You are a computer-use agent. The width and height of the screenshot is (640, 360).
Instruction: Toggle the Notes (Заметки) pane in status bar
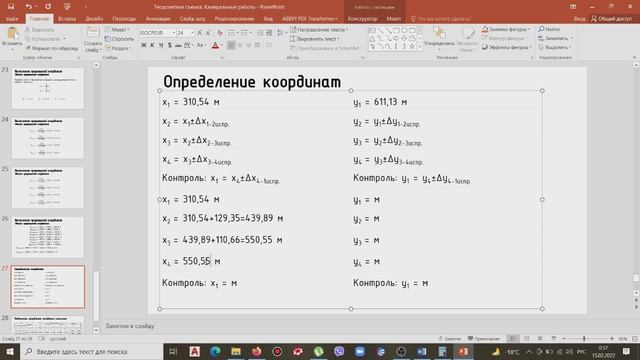[x=449, y=339]
